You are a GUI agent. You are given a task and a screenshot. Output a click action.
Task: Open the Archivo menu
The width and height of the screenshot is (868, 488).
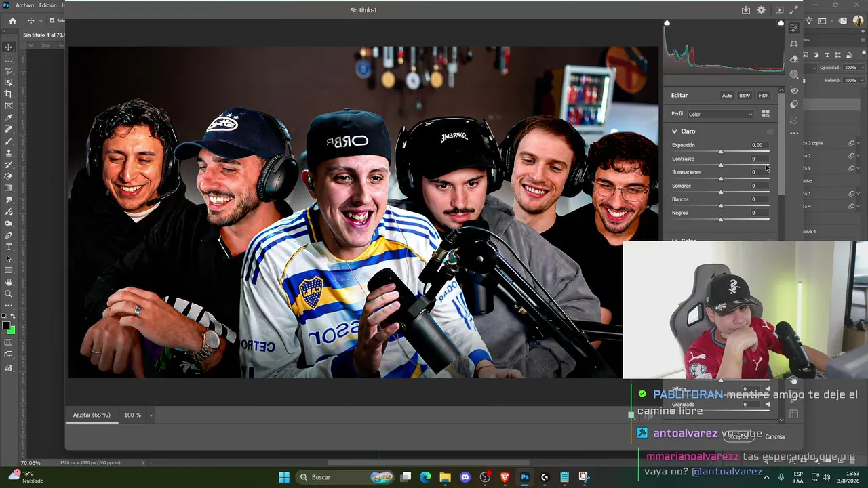(24, 5)
